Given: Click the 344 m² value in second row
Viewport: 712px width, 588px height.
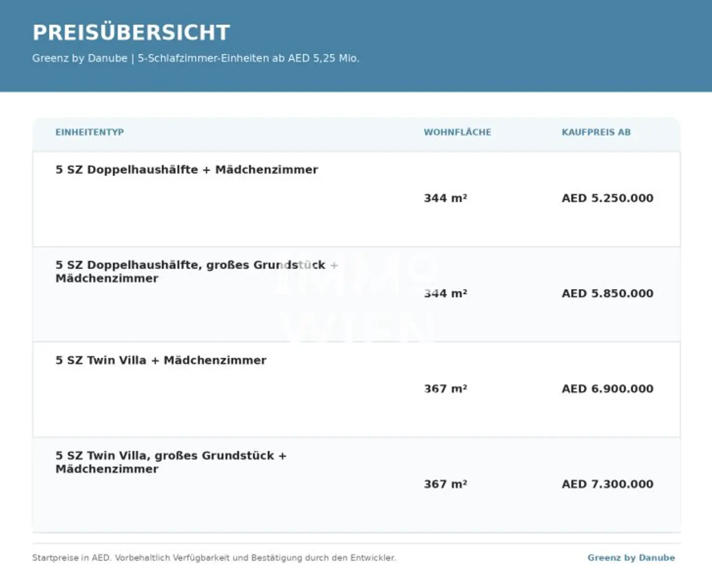Looking at the screenshot, I should pos(445,294).
